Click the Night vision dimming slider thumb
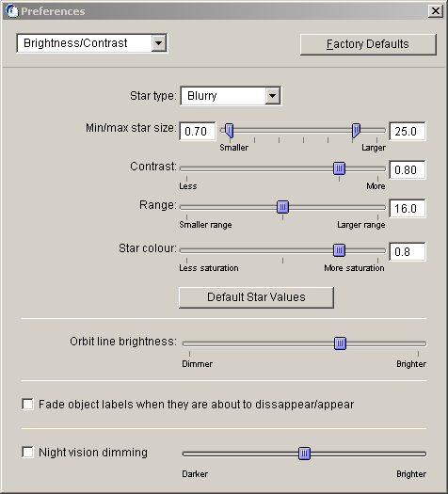This screenshot has height=494, width=448. click(304, 454)
